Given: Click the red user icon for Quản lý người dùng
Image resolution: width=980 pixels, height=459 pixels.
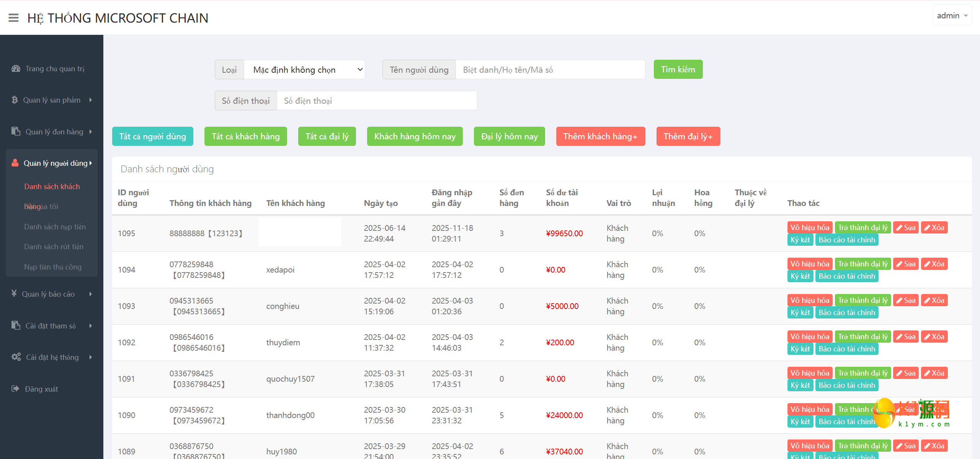Looking at the screenshot, I should click(15, 163).
